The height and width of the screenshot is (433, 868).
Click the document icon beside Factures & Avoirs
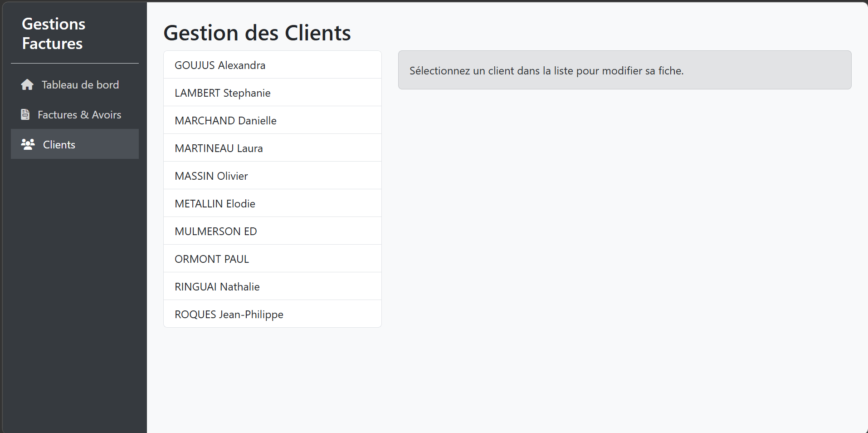click(x=25, y=115)
